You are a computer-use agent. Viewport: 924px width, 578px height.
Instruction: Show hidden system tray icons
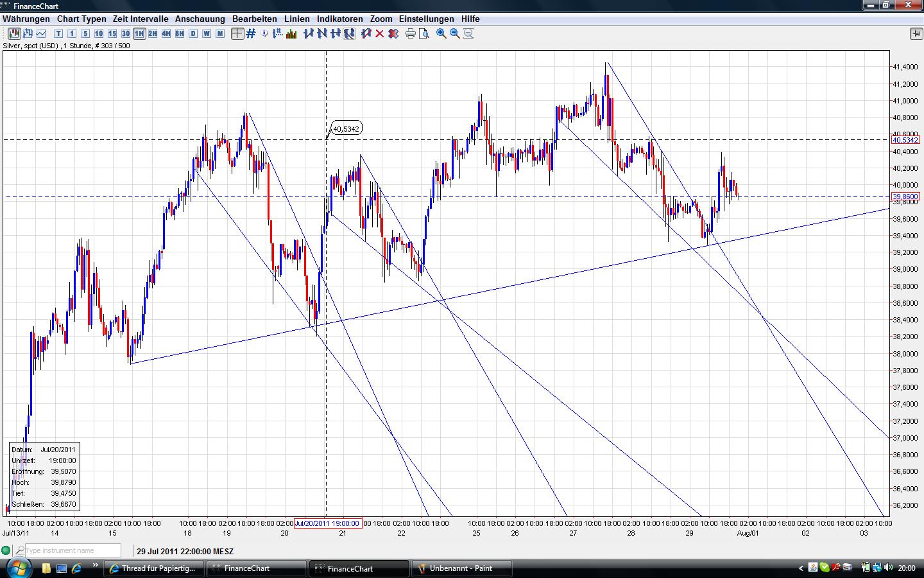pos(801,568)
